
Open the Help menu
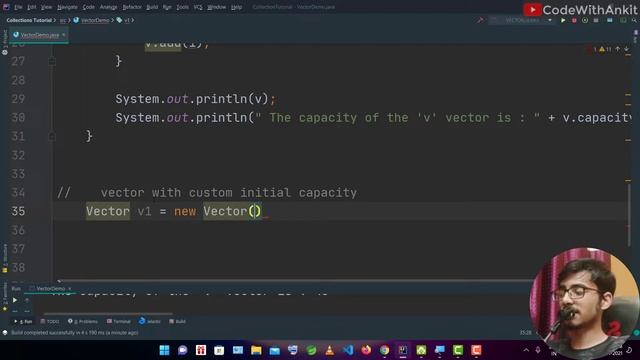[x=236, y=7]
